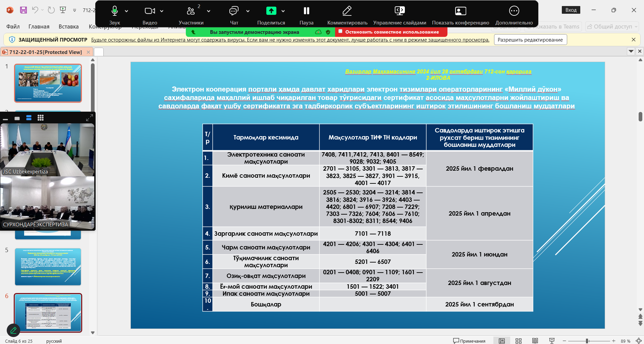The width and height of the screenshot is (644, 344).
Task: Start slideshow from quick access toolbar icon
Action: tap(63, 10)
